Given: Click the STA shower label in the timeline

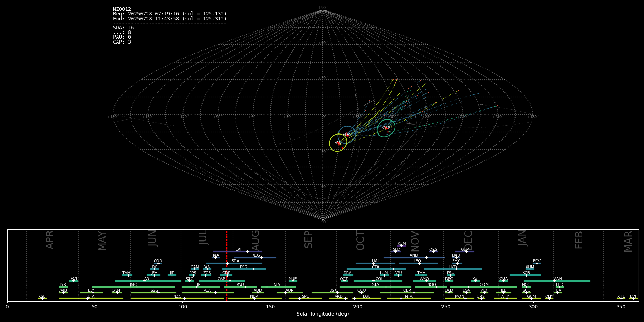Looking at the screenshot, I should (375, 285).
